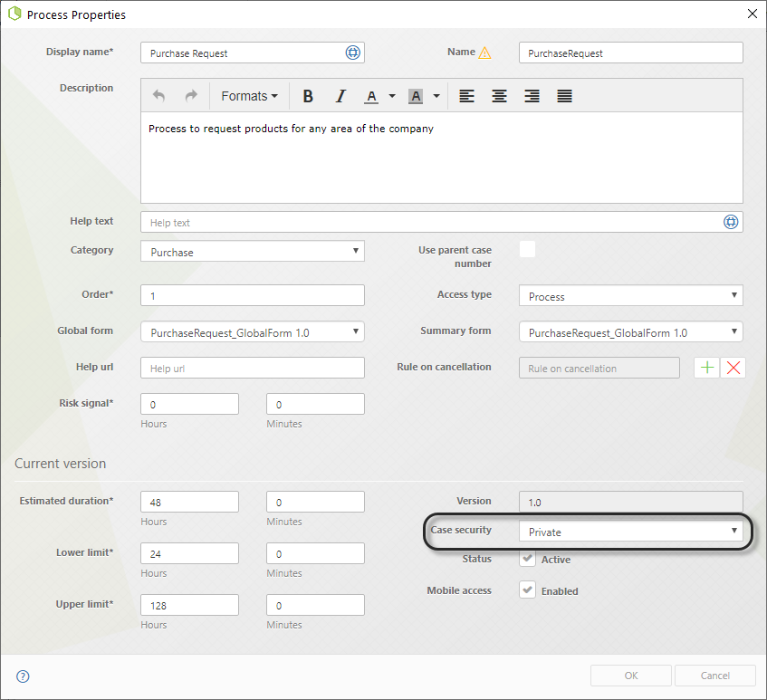Open the Case security dropdown showing Private

pyautogui.click(x=630, y=531)
